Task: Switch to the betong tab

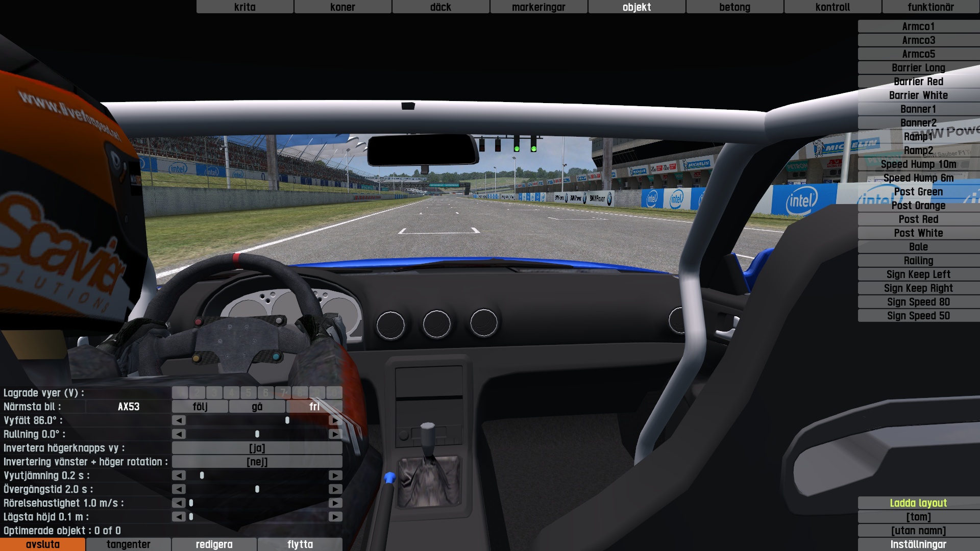Action: [734, 7]
